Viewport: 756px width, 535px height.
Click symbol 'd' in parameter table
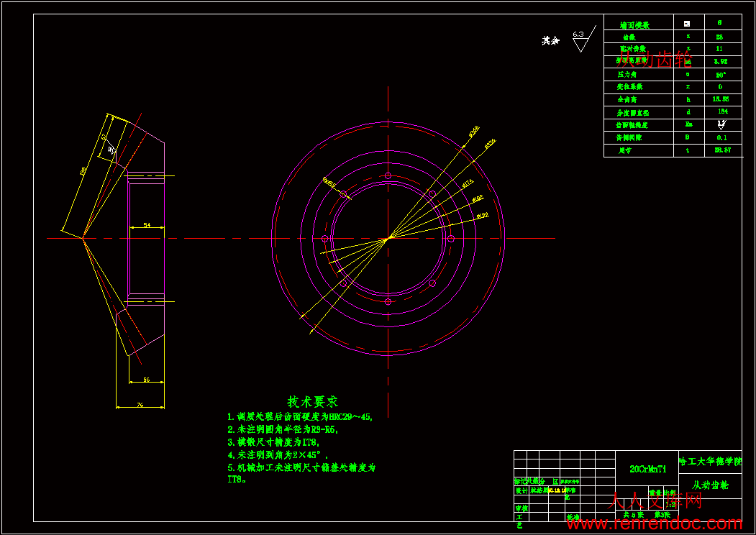coord(688,112)
